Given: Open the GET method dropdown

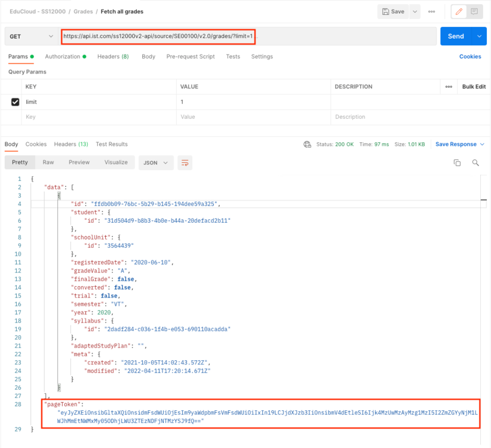Looking at the screenshot, I should coord(31,36).
